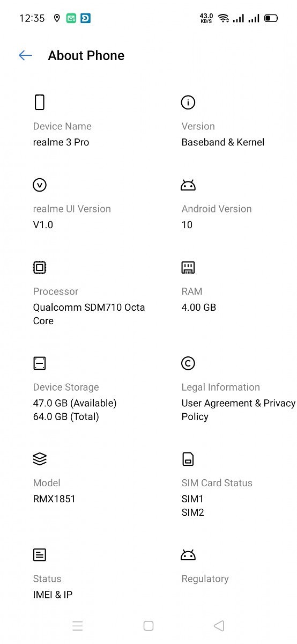The width and height of the screenshot is (297, 644).
Task: Tap the realme UI Version circle icon
Action: pyautogui.click(x=40, y=185)
